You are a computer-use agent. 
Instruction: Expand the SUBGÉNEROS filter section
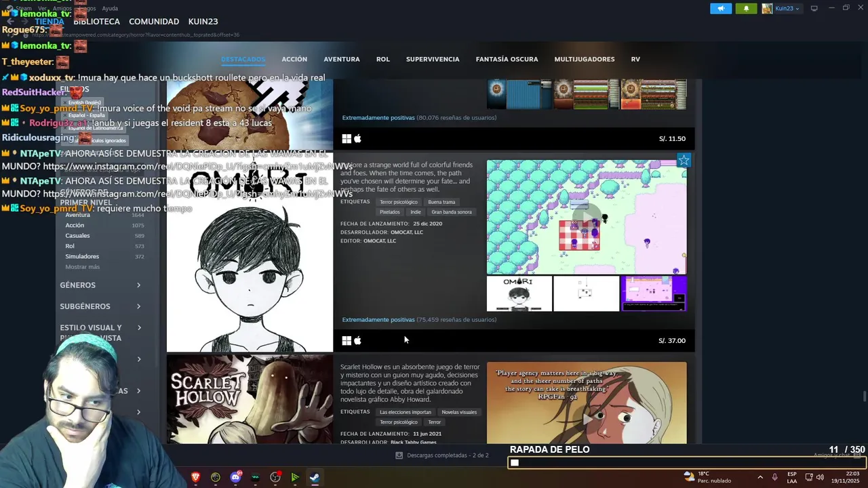100,306
